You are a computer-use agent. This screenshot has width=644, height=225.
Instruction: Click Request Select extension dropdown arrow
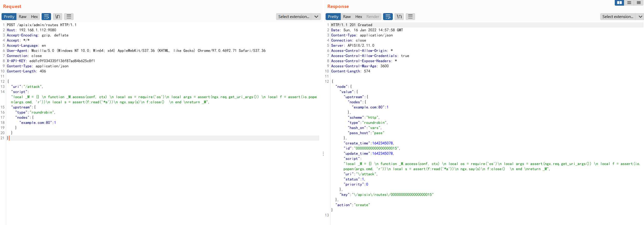[316, 17]
